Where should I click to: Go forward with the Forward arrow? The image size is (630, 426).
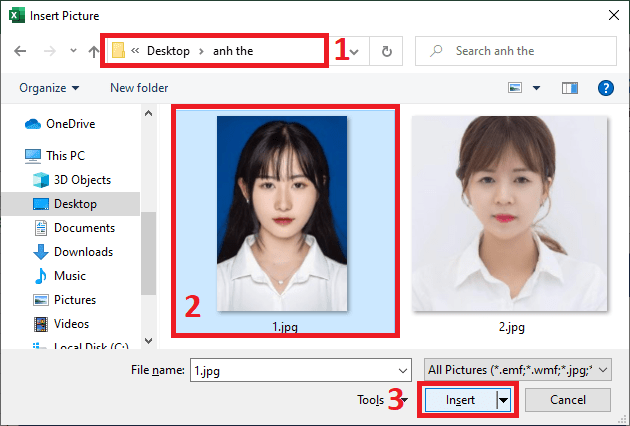coord(50,51)
